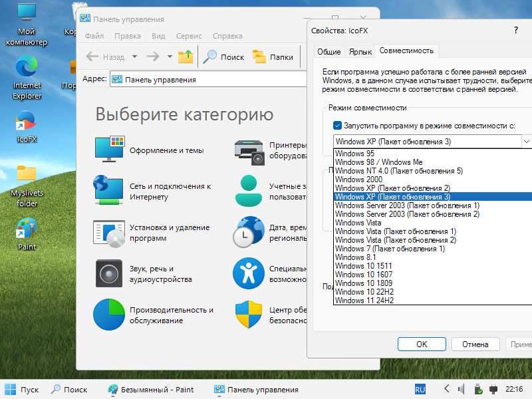This screenshot has height=399, width=532.
Task: Toggle Папки folder pane button
Action: [x=273, y=57]
